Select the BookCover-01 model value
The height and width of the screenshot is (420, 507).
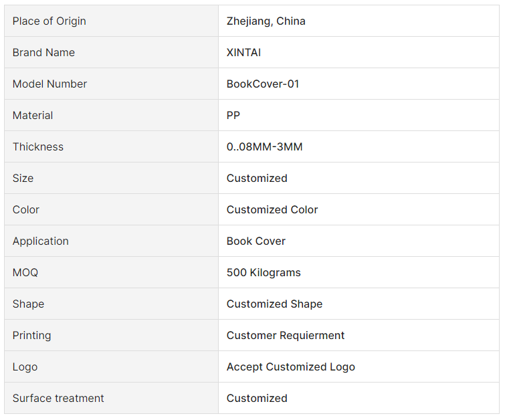(x=263, y=84)
